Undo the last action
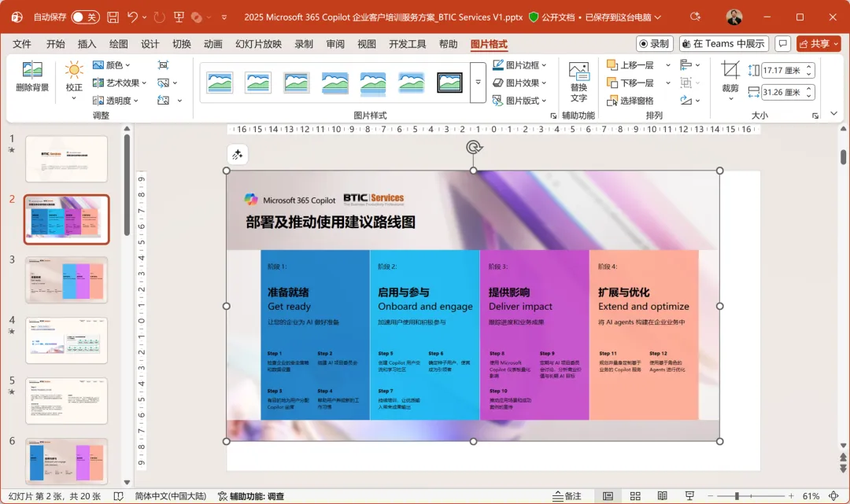 tap(133, 17)
